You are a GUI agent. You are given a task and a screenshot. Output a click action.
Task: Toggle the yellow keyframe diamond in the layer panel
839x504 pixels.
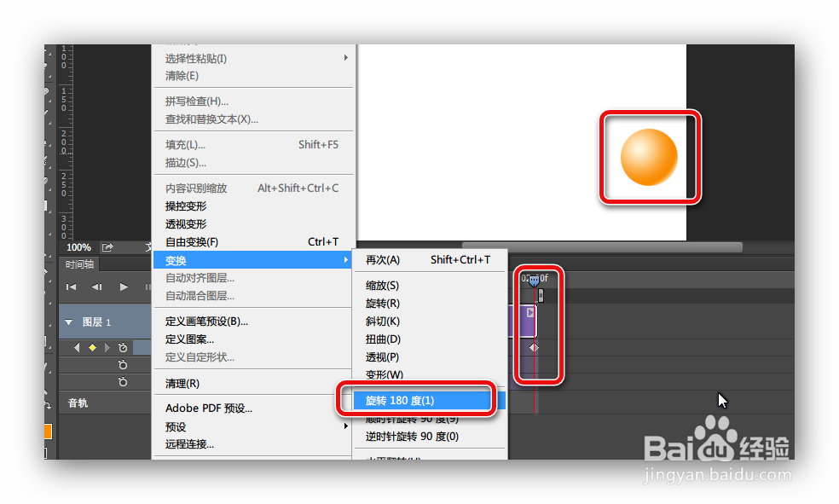tap(92, 348)
